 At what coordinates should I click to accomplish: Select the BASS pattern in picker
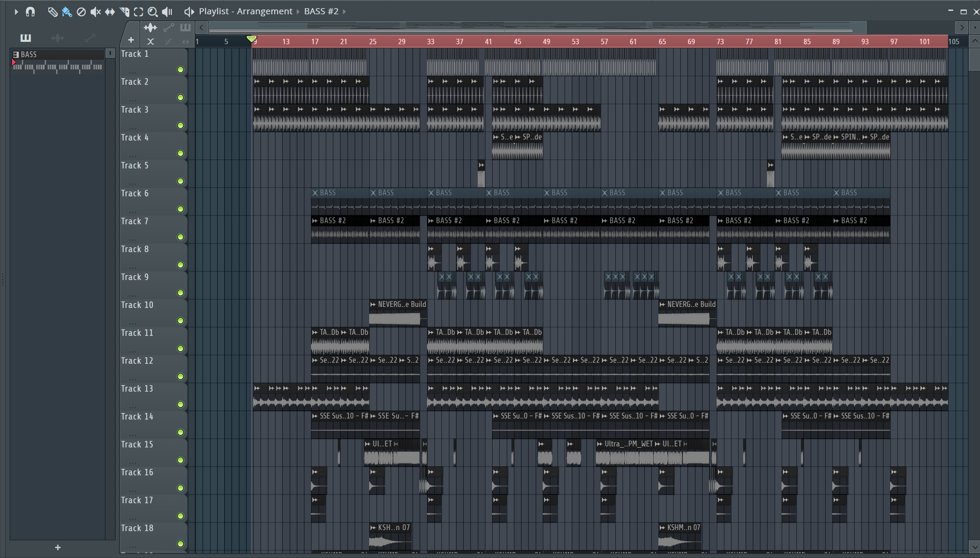(58, 54)
